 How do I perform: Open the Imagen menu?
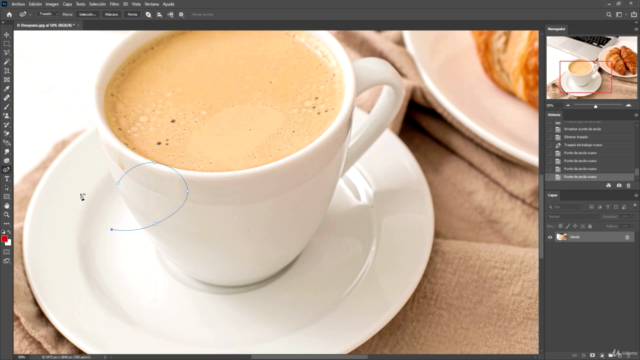point(52,4)
